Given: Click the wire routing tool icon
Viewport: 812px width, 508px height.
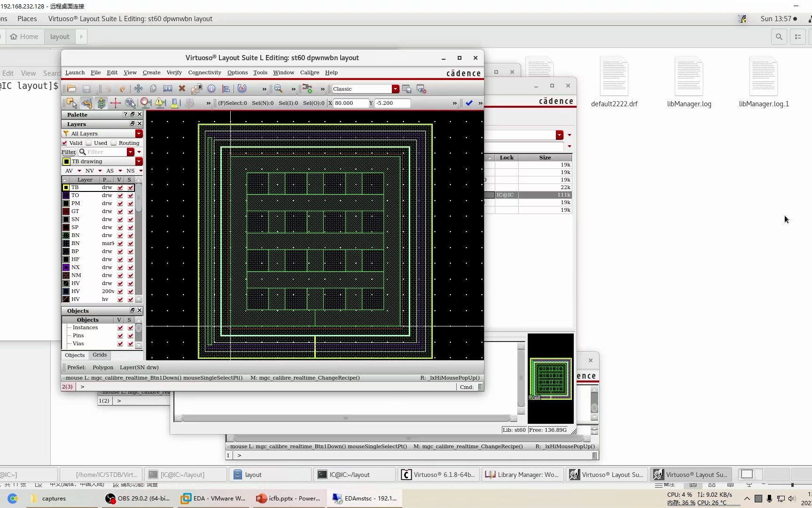Looking at the screenshot, I should (x=86, y=103).
